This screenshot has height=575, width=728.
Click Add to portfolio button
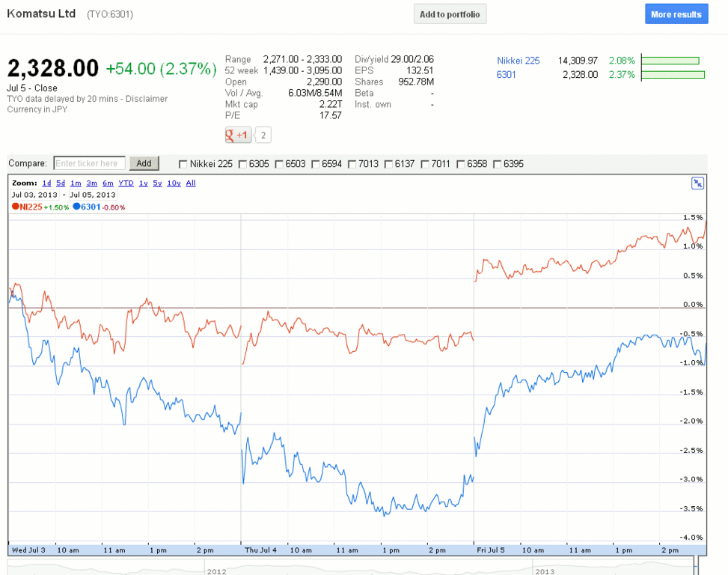click(450, 14)
